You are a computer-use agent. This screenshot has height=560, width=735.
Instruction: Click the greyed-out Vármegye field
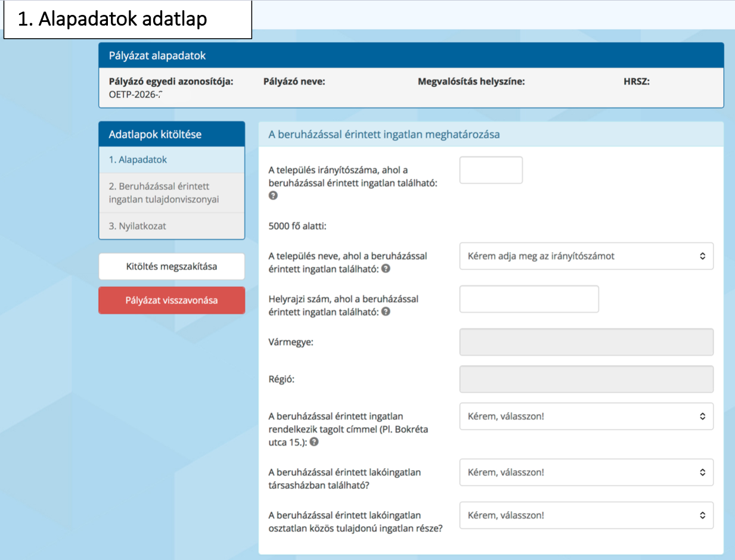(x=586, y=343)
